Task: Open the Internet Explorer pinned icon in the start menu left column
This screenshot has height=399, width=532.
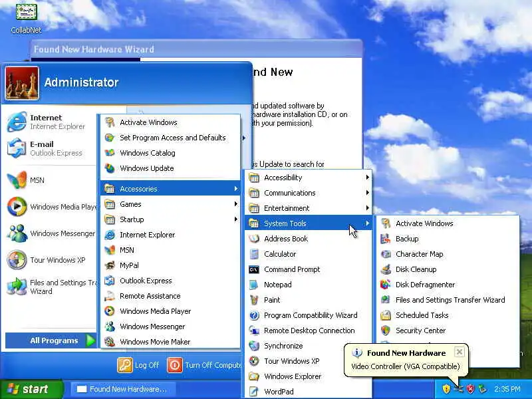Action: click(x=17, y=122)
